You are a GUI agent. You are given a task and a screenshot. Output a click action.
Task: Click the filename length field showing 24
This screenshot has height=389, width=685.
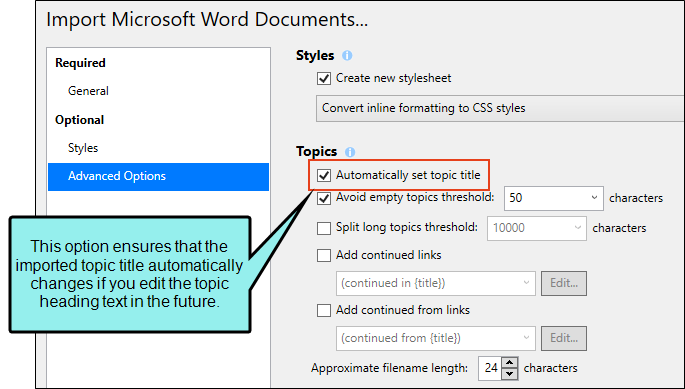[490, 368]
